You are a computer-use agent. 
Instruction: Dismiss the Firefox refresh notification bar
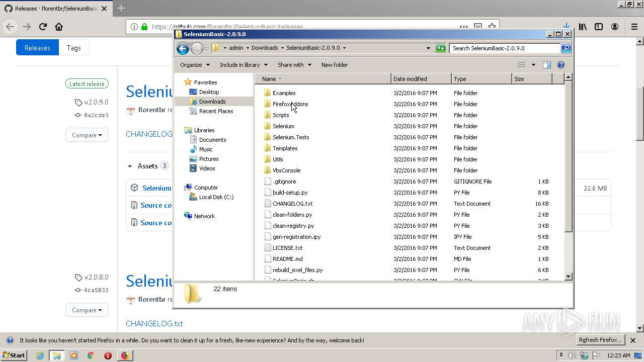[x=634, y=340]
